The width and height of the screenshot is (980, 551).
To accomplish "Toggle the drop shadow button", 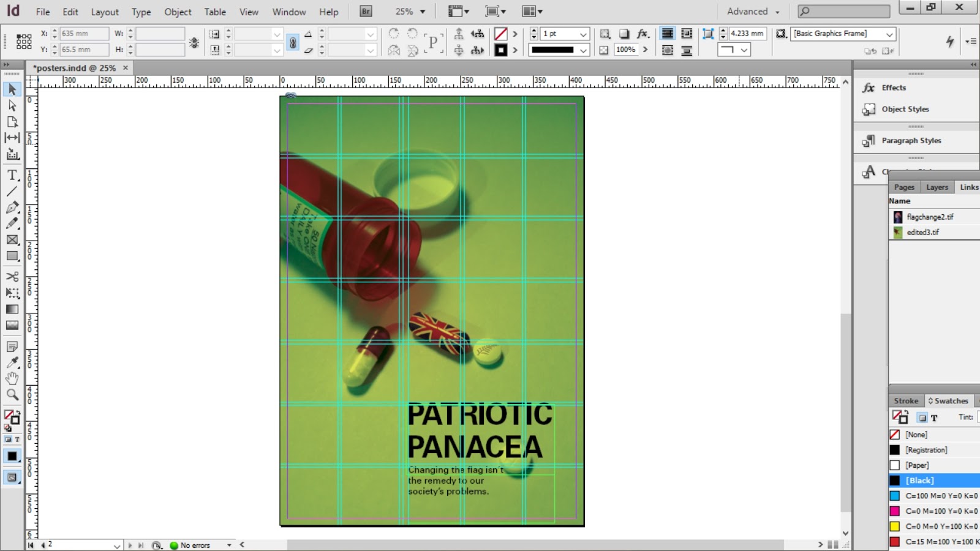I will 624,34.
